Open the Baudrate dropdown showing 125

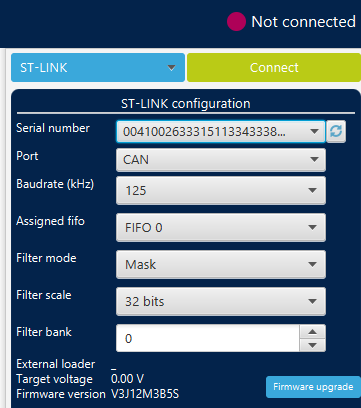pos(221,190)
